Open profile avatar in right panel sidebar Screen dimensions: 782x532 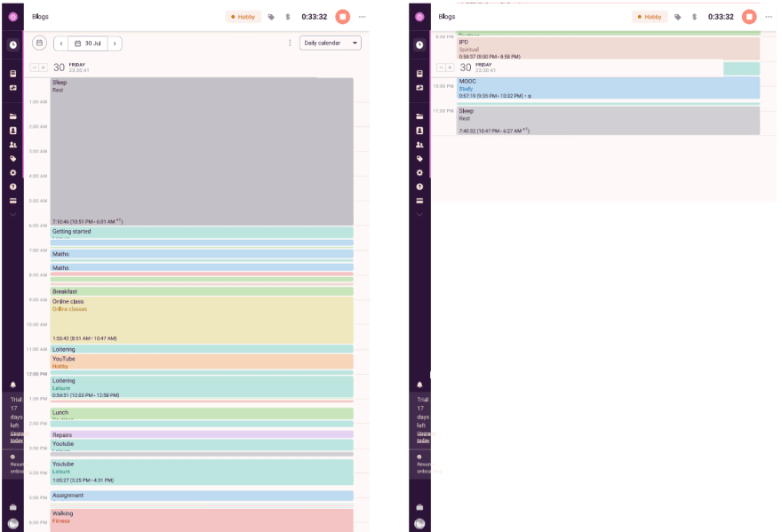pos(419,523)
